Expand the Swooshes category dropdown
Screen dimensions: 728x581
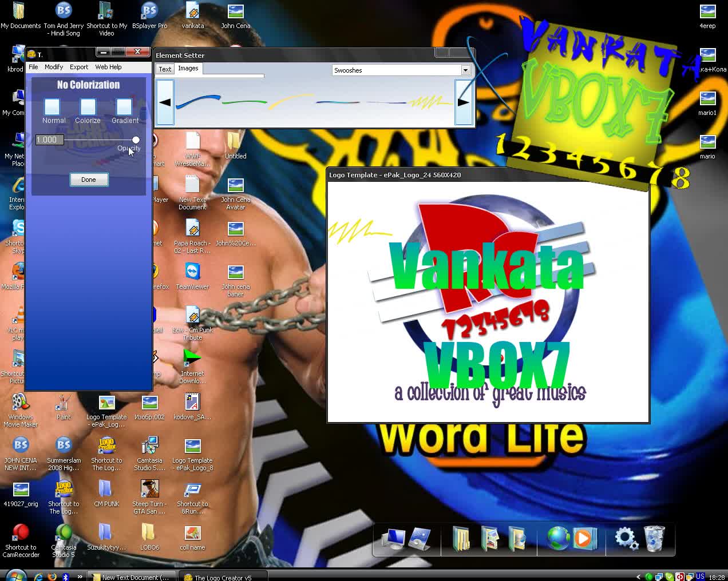click(465, 70)
